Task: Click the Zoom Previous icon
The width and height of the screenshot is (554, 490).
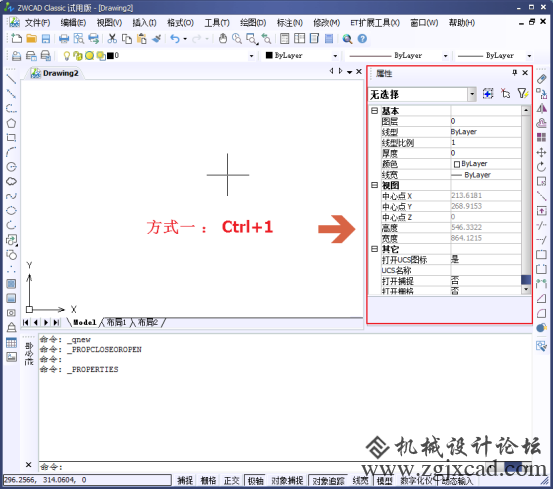Action: click(266, 39)
